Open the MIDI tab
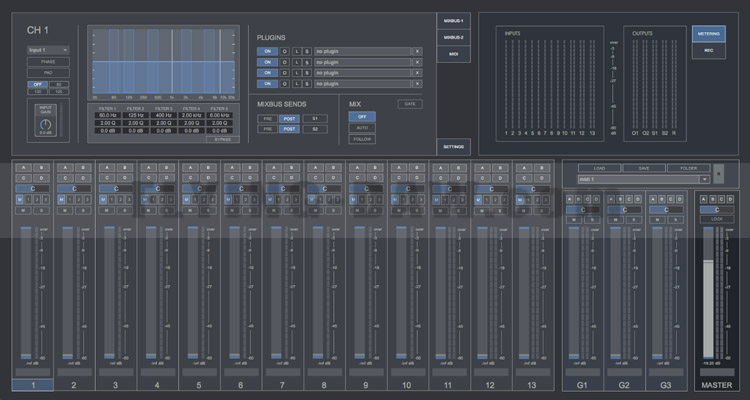This screenshot has width=750, height=400. click(453, 54)
